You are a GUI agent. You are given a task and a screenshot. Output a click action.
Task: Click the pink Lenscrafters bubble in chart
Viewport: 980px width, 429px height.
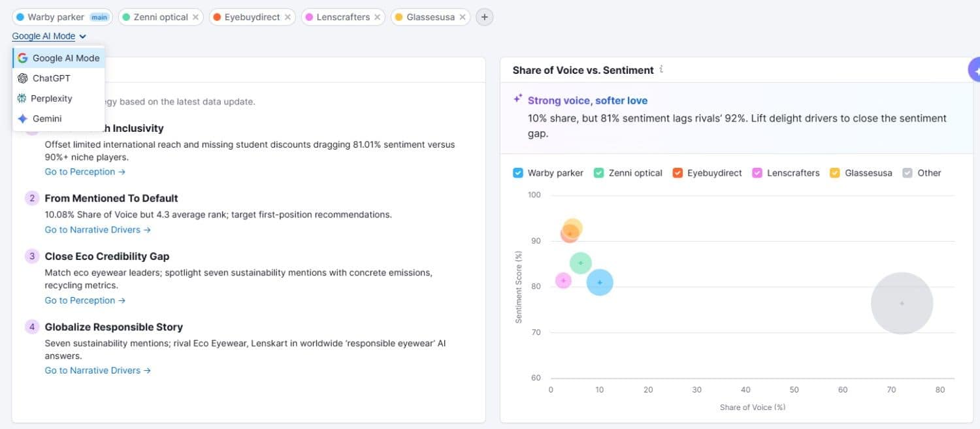(x=563, y=281)
